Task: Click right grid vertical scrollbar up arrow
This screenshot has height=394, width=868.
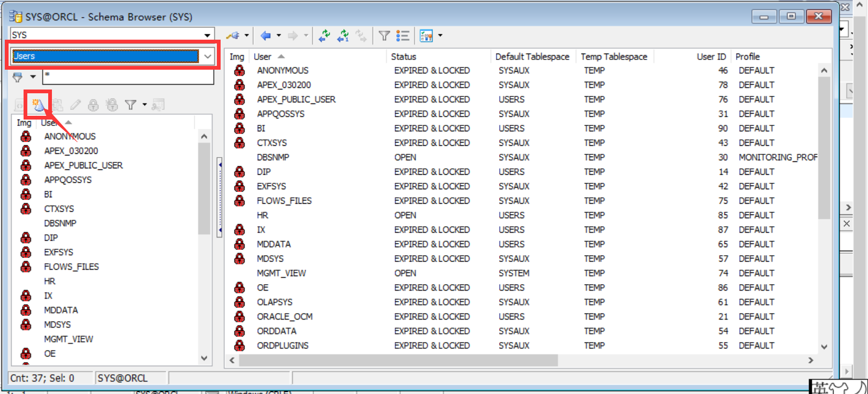Action: coord(824,71)
